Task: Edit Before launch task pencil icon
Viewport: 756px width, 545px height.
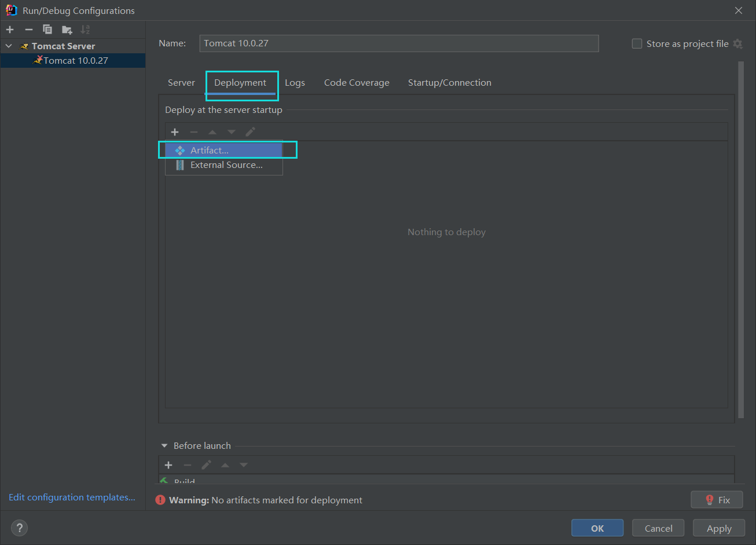Action: (206, 465)
